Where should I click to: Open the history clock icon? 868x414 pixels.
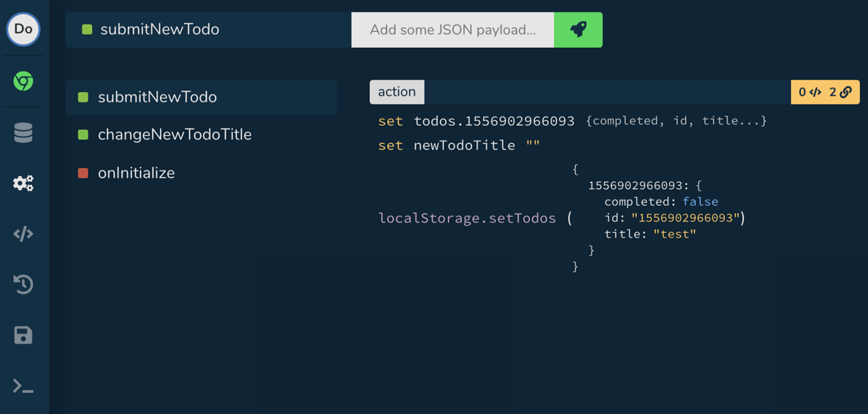[x=24, y=284]
